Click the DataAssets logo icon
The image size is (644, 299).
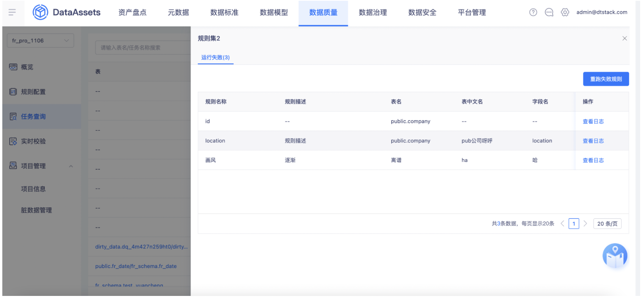40,12
